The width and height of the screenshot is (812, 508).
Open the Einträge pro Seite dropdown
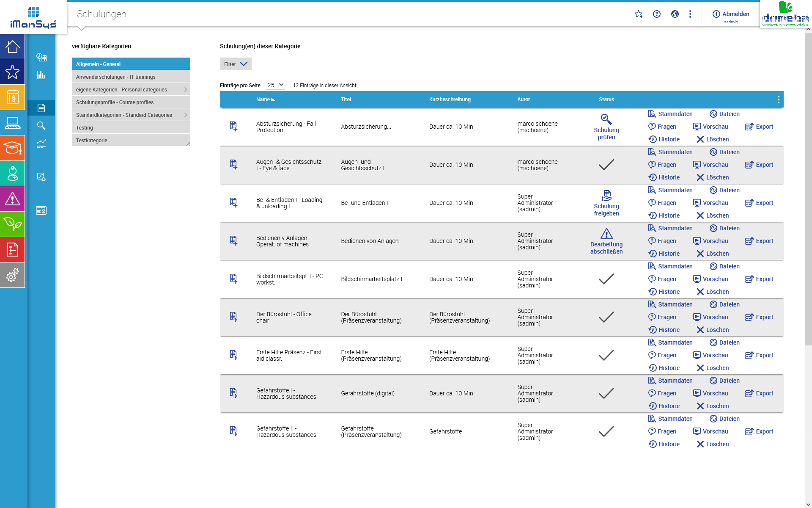click(x=274, y=85)
